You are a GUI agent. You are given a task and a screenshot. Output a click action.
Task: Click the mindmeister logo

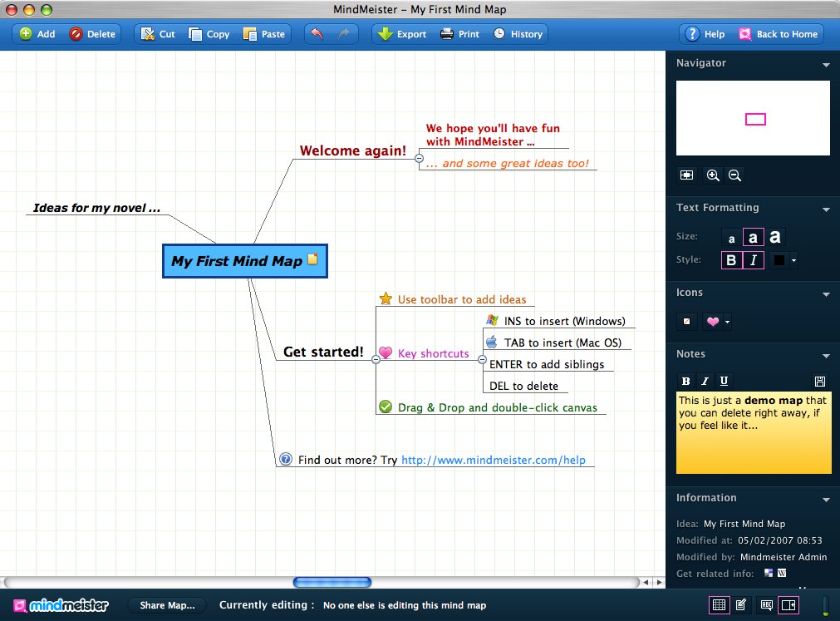(x=61, y=605)
